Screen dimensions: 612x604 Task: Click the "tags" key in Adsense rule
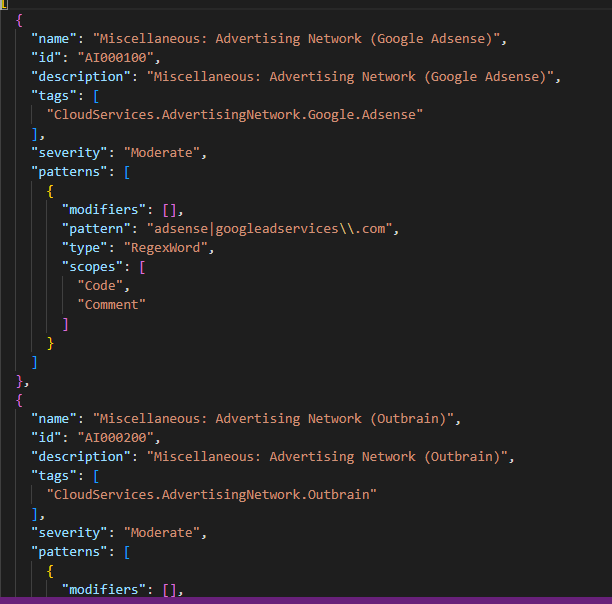click(x=54, y=96)
